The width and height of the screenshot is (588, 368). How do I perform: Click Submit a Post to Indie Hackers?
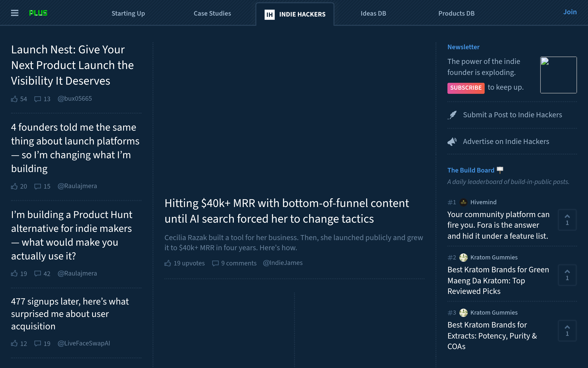click(x=512, y=115)
